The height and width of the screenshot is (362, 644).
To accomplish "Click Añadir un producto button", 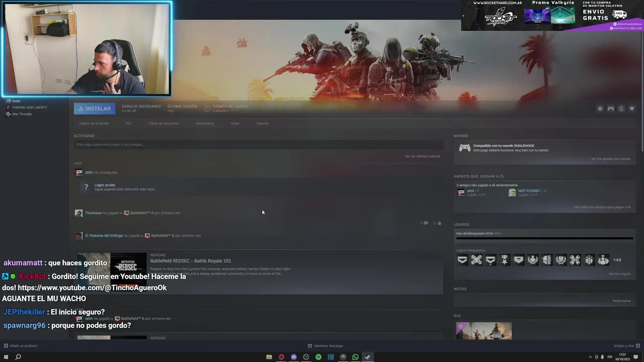I will 21,346.
